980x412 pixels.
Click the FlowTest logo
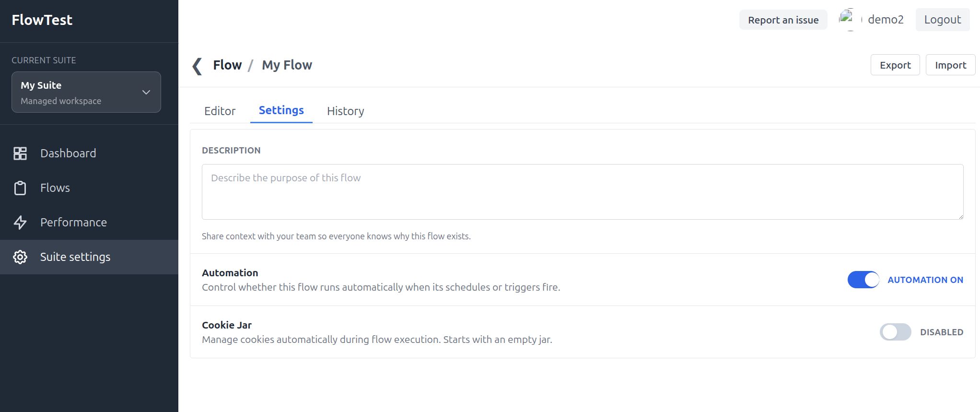42,20
